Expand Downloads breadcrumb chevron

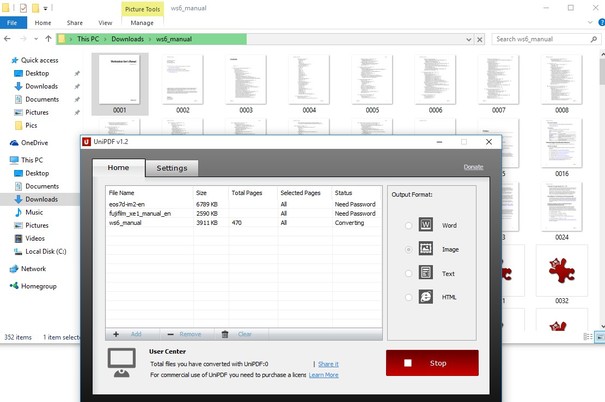click(x=150, y=39)
